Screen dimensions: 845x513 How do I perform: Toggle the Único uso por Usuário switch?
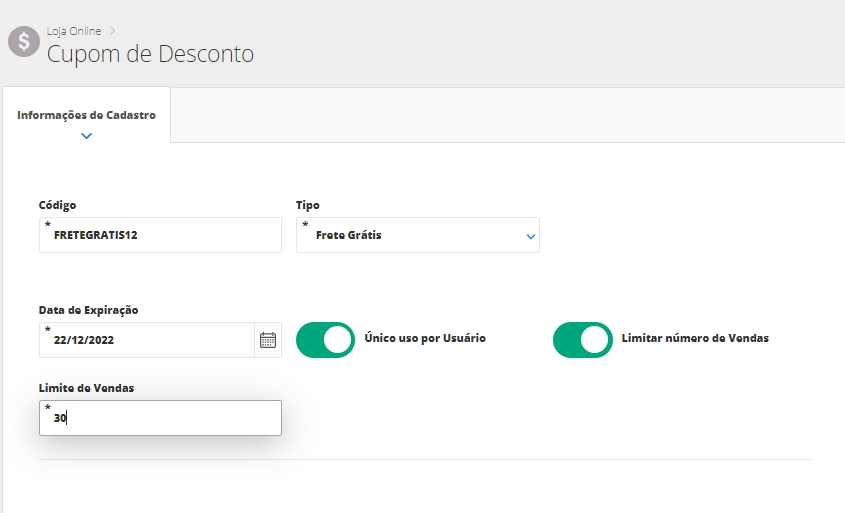point(325,340)
